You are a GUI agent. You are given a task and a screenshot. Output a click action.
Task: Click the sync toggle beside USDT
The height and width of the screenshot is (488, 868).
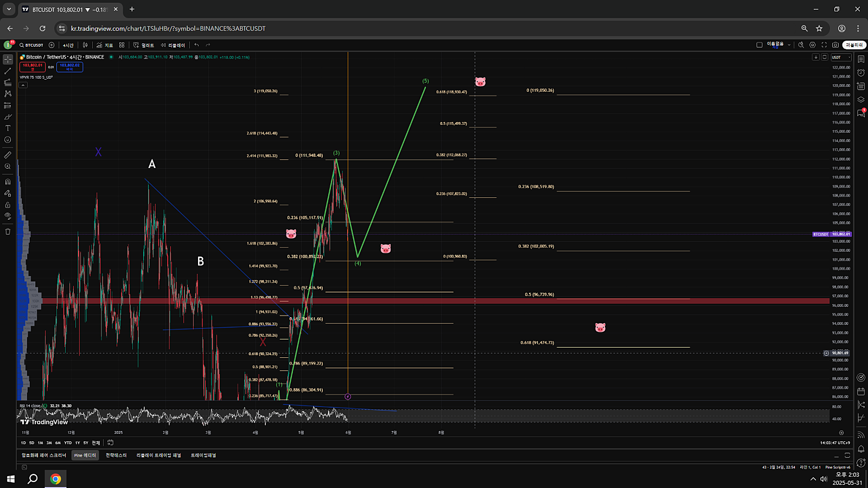(825, 57)
